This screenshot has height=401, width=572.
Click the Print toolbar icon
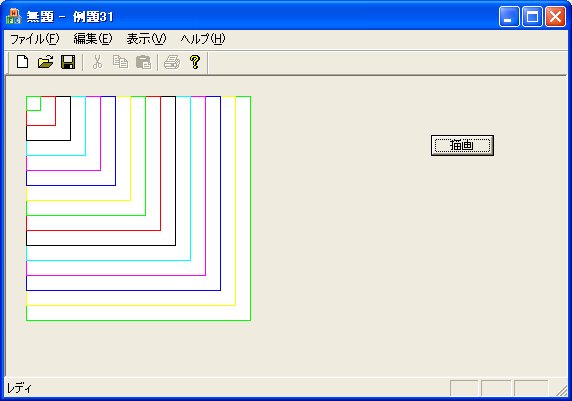point(172,62)
